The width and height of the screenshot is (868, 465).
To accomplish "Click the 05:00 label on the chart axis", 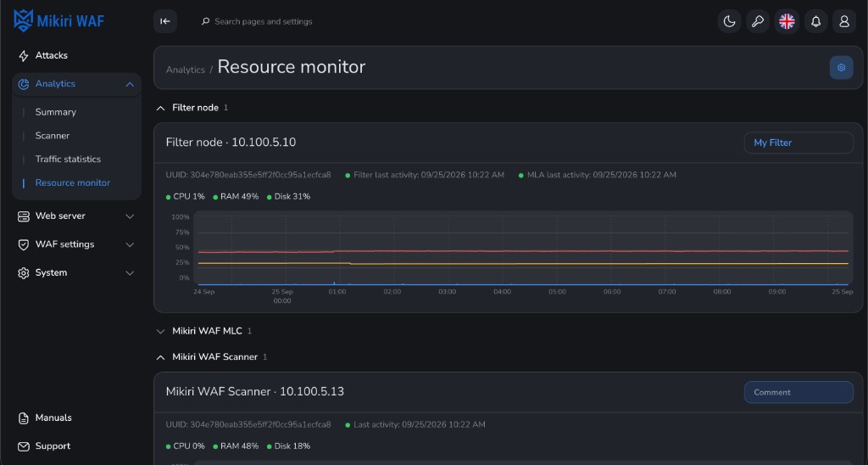I will tap(557, 292).
